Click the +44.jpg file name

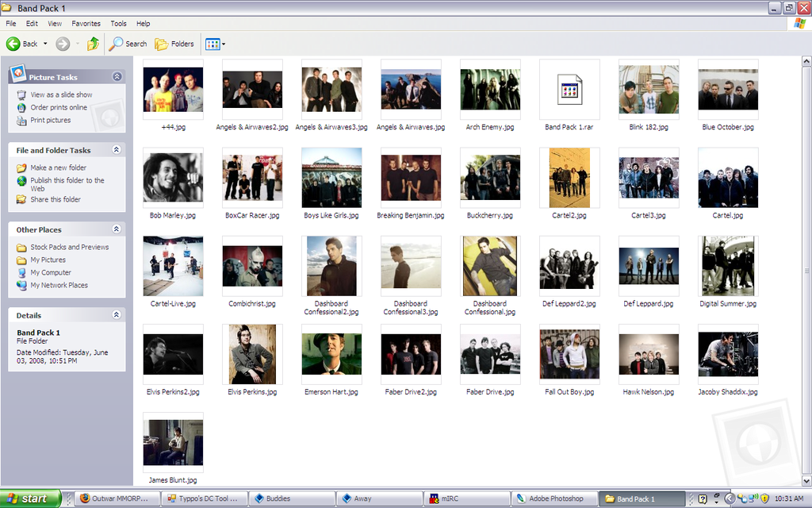[x=173, y=127]
